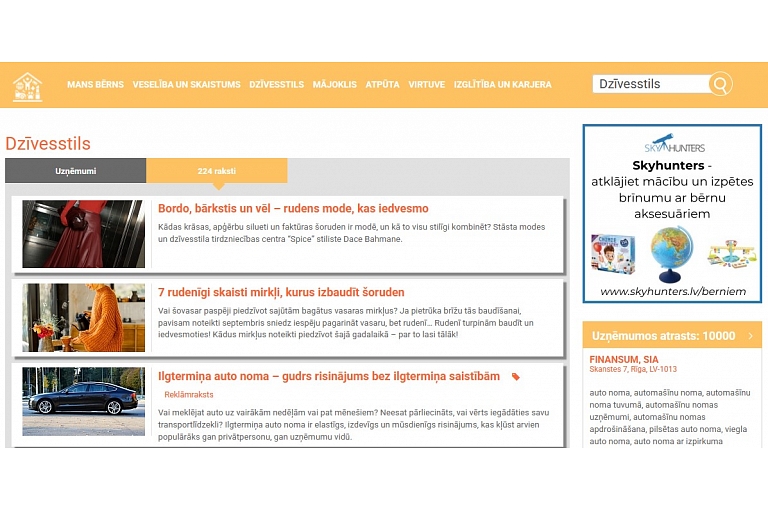Open Izglītība un karjera menu
The image size is (768, 512).
[x=502, y=85]
